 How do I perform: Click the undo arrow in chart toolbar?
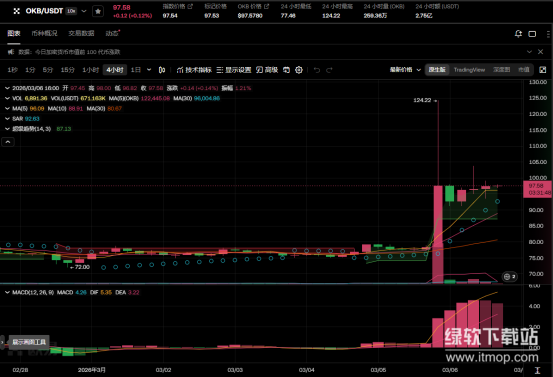click(x=317, y=70)
